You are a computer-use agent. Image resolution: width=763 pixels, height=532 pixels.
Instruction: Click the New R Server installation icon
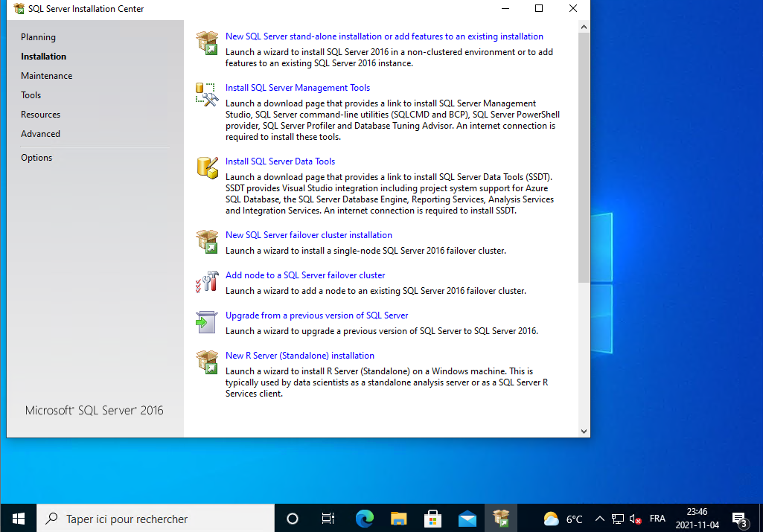(x=207, y=362)
